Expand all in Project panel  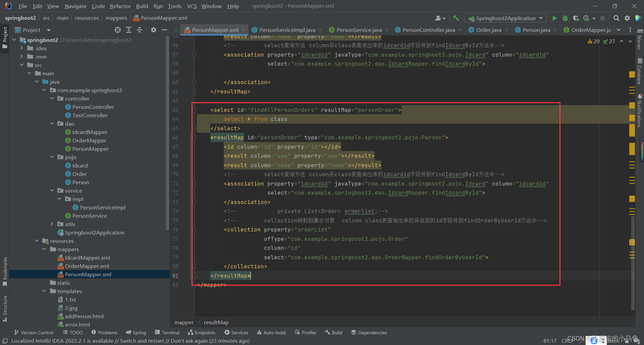tap(128, 30)
